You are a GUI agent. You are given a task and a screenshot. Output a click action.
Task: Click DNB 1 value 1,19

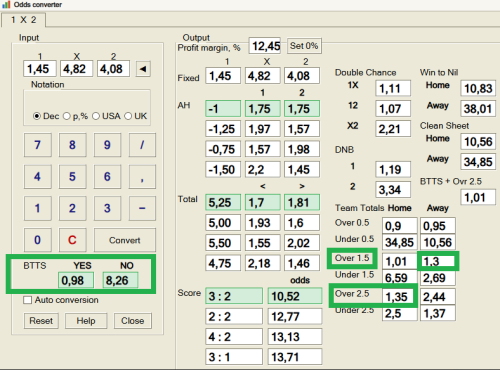(x=393, y=170)
